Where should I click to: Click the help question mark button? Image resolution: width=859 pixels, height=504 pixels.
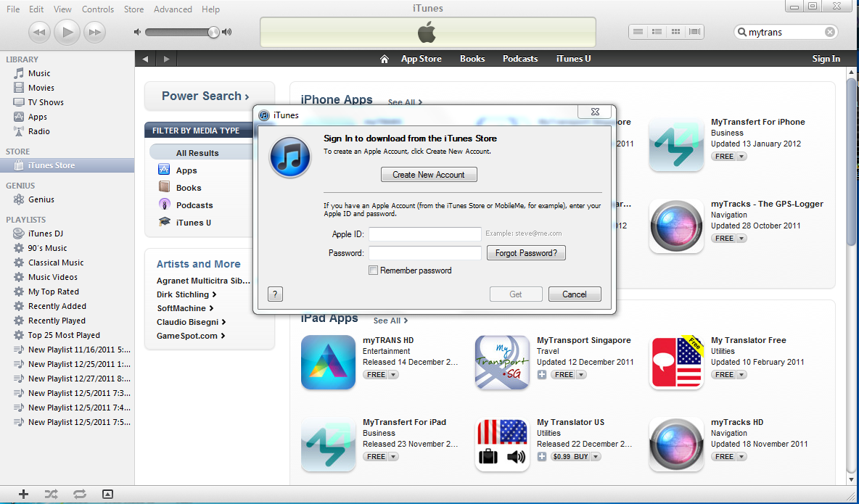[x=275, y=294]
